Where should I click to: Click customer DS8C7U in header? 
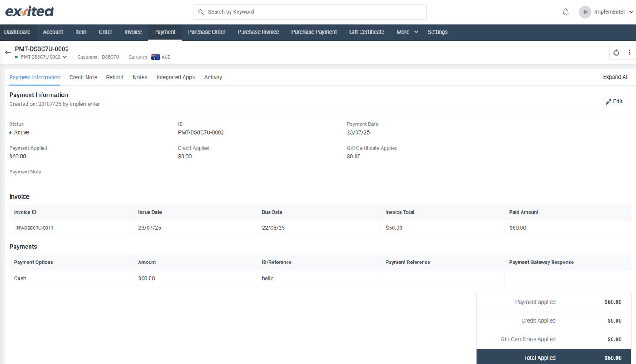[110, 57]
